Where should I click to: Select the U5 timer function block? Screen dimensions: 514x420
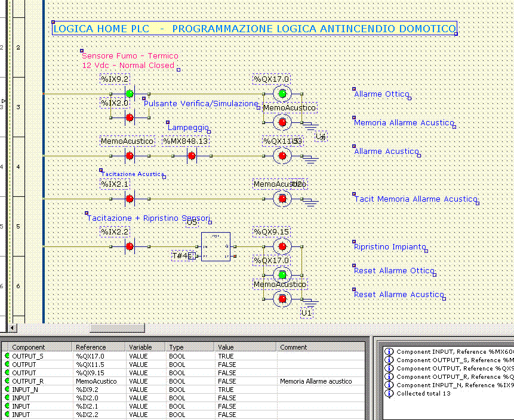[216, 246]
